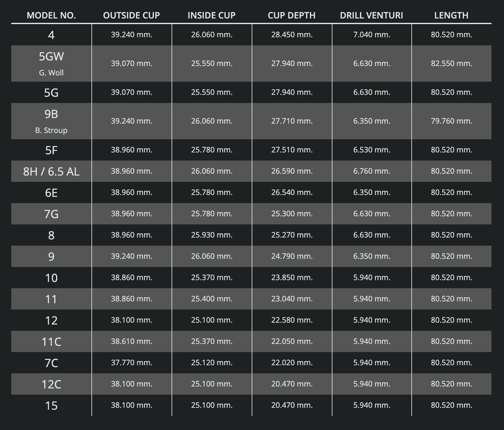Select the 8H / 6.5 AL model
The image size is (504, 430).
pyautogui.click(x=51, y=171)
